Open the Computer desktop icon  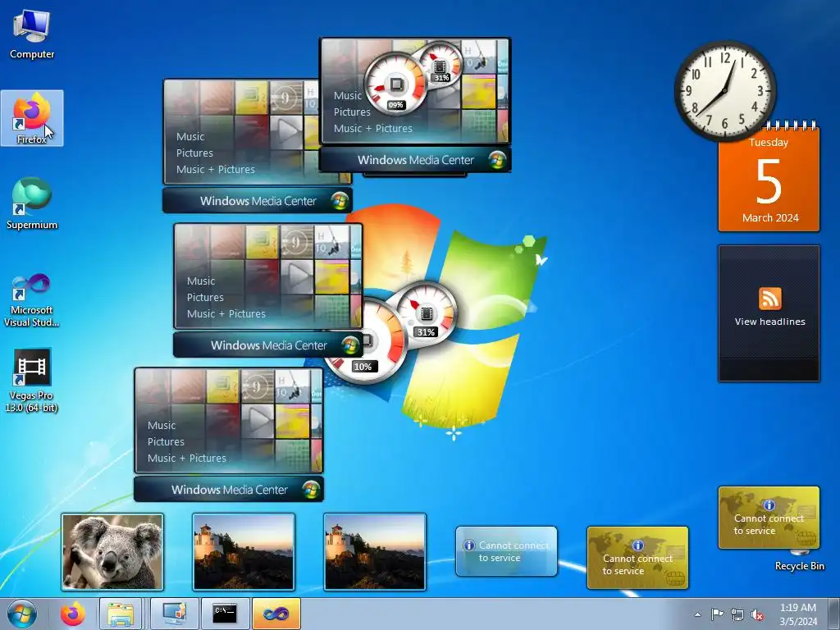(32, 34)
